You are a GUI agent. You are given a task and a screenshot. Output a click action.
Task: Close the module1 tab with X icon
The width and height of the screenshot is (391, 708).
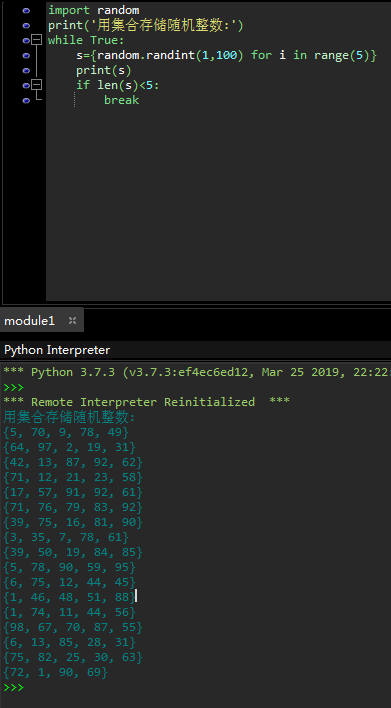72,321
